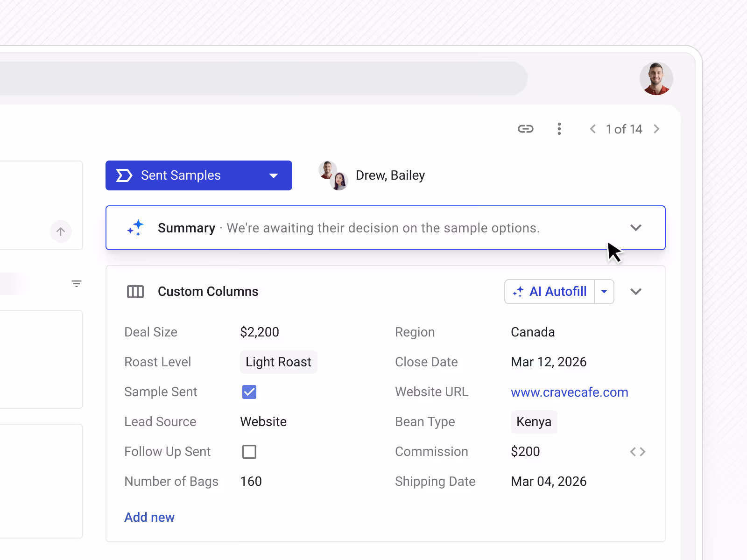Go to the next record with the right arrow
The height and width of the screenshot is (560, 747).
point(656,129)
